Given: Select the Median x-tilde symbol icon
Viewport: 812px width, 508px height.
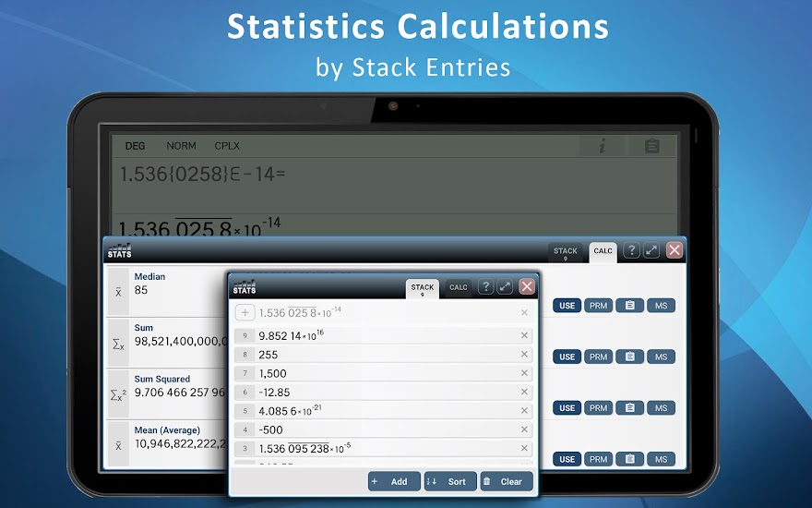Looking at the screenshot, I should point(118,291).
